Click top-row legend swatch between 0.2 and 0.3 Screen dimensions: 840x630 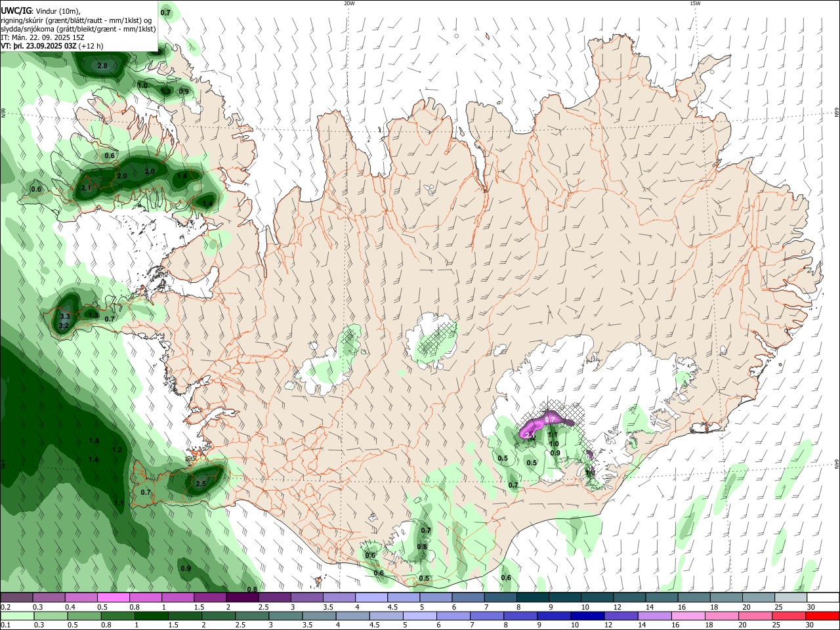click(x=17, y=598)
